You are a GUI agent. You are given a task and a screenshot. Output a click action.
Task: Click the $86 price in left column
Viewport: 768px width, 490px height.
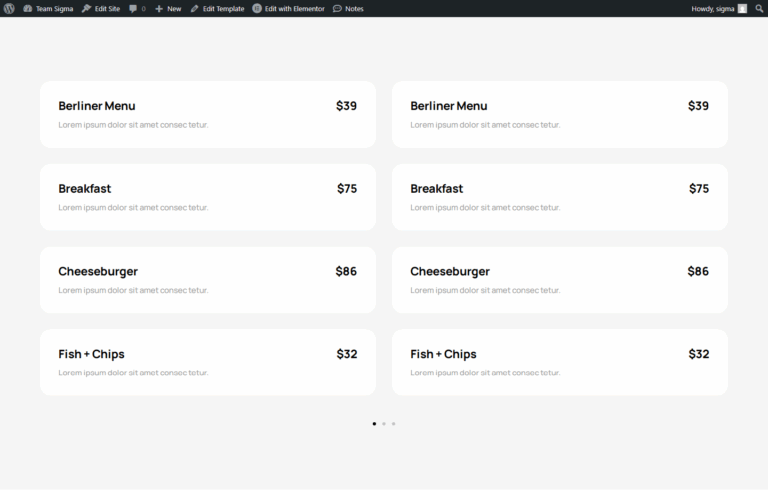click(346, 271)
